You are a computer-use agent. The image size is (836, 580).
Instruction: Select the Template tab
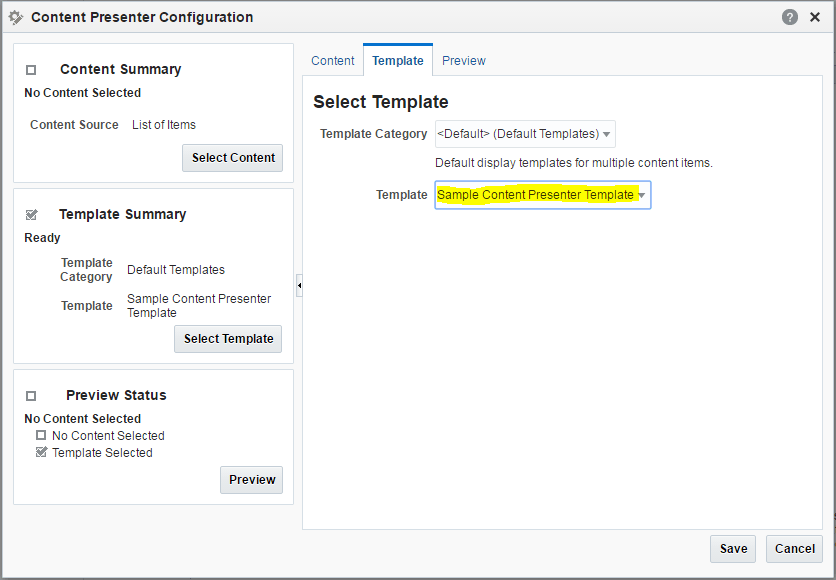coord(398,60)
